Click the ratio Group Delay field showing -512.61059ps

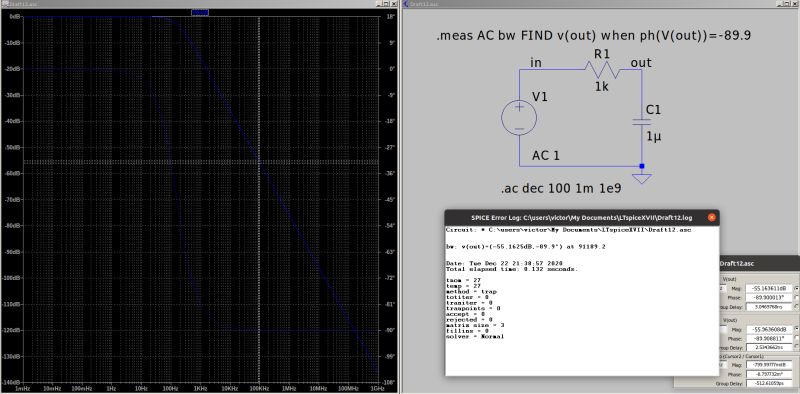(769, 383)
